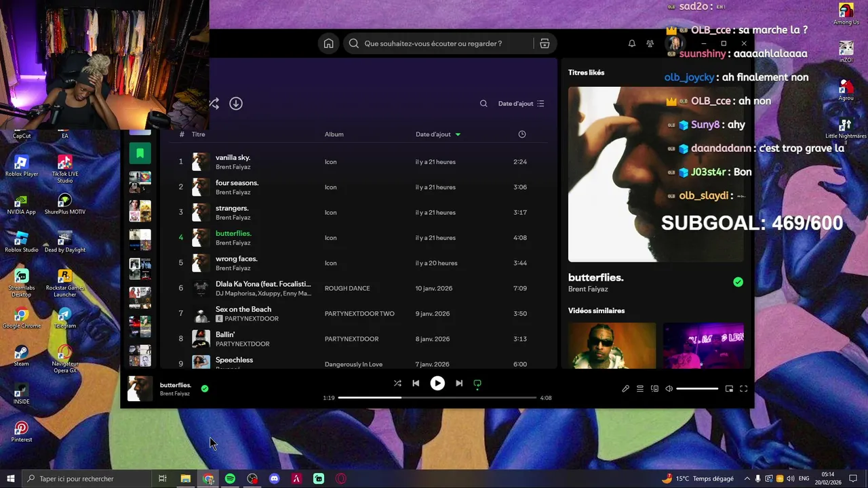Open the Dangerously In Love album link
Screen dimensions: 868x488
coord(353,364)
